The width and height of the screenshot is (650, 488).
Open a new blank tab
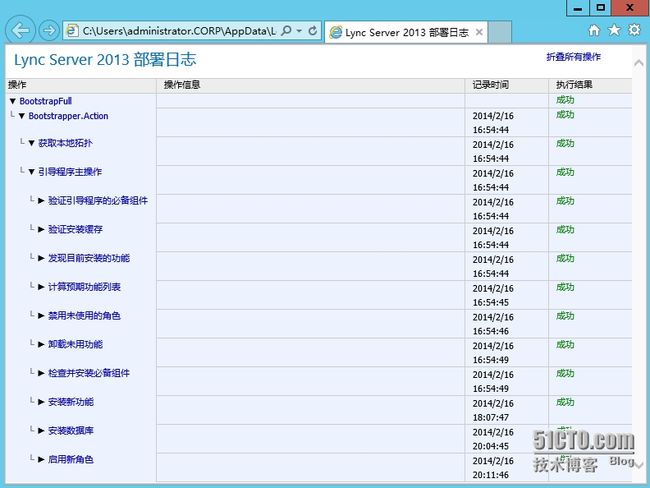pyautogui.click(x=500, y=32)
